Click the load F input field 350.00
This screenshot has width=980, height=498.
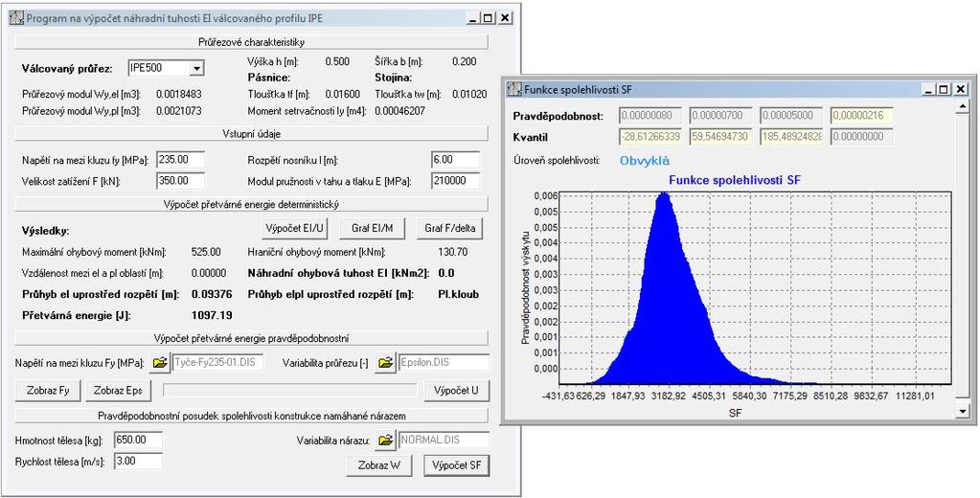click(x=180, y=182)
